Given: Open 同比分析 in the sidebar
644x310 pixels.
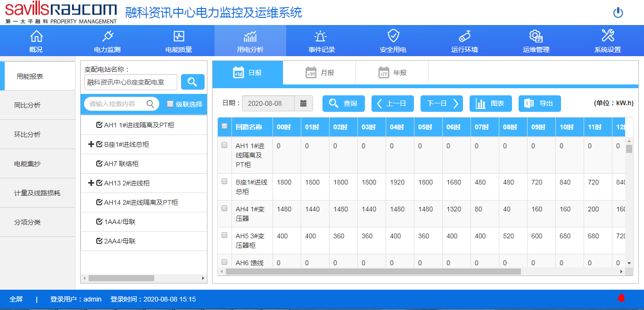Looking at the screenshot, I should tap(38, 105).
